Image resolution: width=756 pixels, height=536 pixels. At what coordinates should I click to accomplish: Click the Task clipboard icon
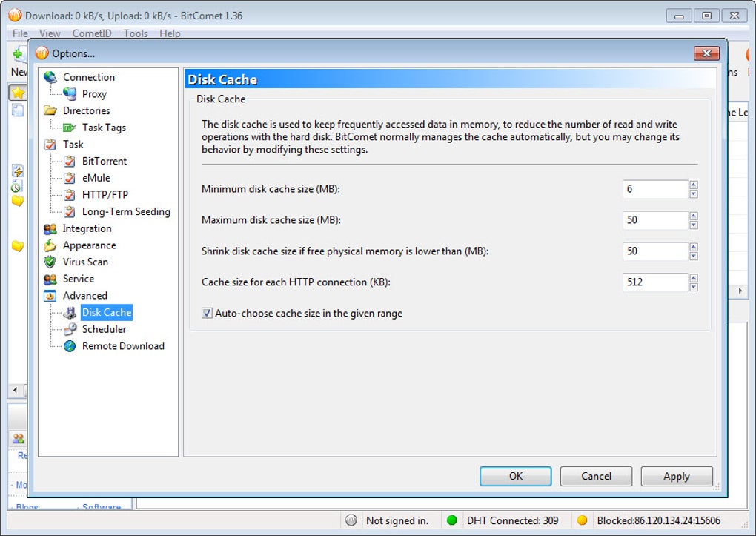pyautogui.click(x=50, y=145)
